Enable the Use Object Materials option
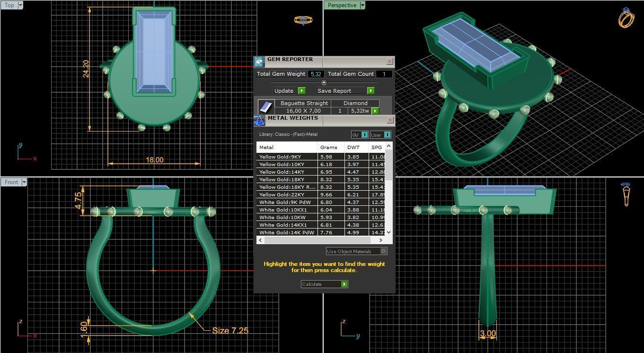 tap(357, 251)
